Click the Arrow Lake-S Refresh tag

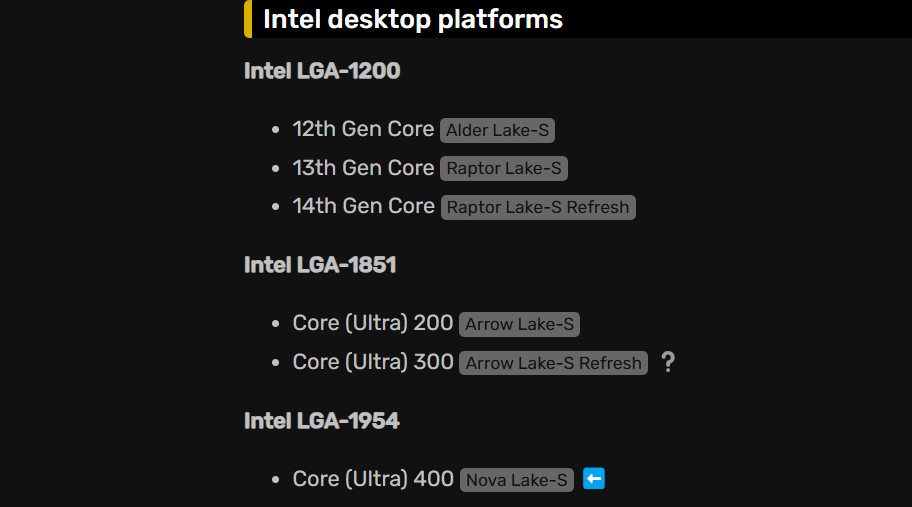coord(553,363)
